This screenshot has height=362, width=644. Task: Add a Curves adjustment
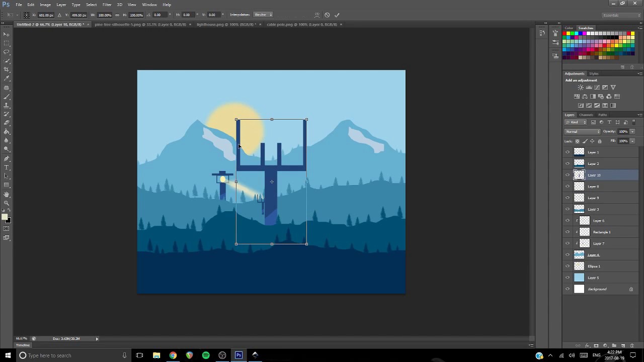click(x=597, y=87)
